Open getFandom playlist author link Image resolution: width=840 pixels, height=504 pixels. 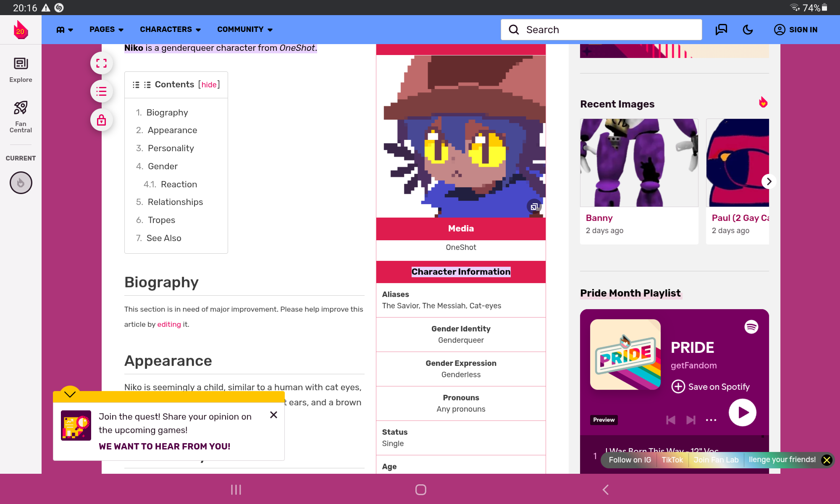coord(693,365)
